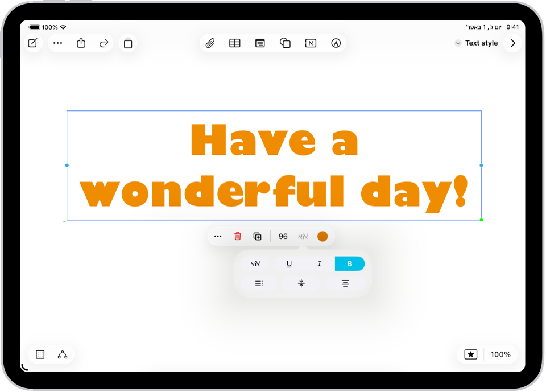This screenshot has height=392, width=546.
Task: Open more options in the floating text toolbar
Action: point(218,237)
